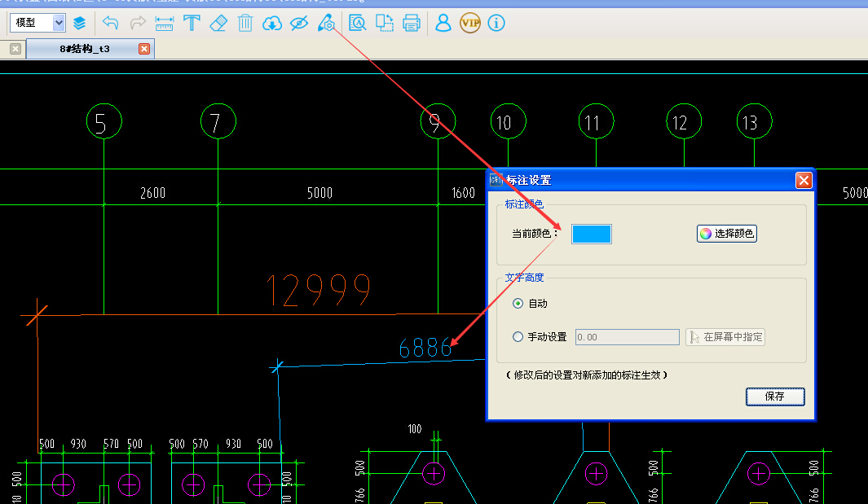The height and width of the screenshot is (504, 868).
Task: Select the 自动 text height option
Action: pyautogui.click(x=531, y=303)
